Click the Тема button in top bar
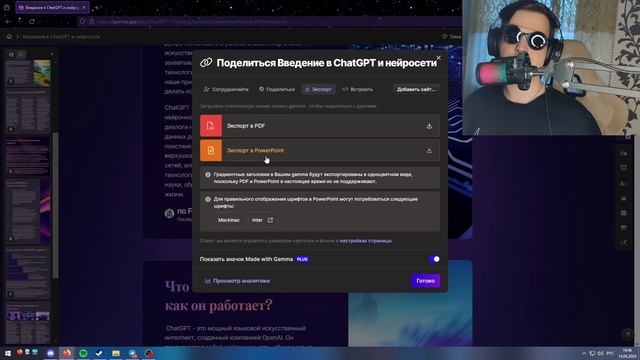Viewport: 640px width, 360px height. [452, 37]
